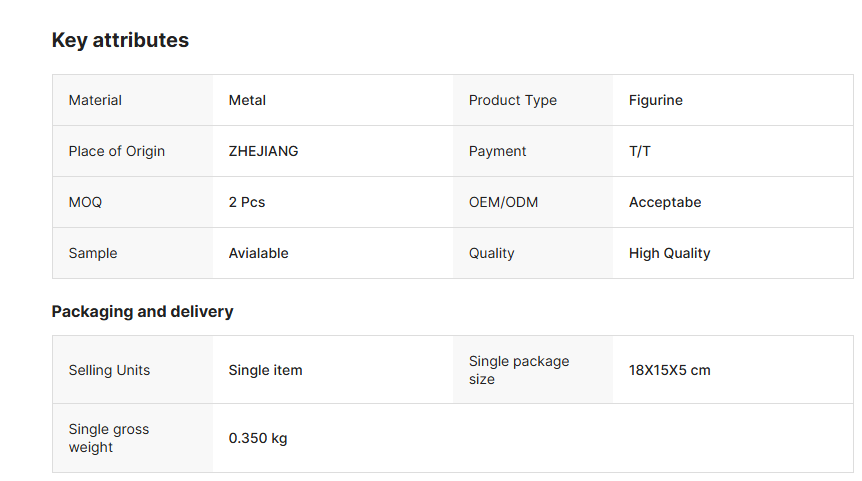Click the Figurine value

tap(655, 100)
